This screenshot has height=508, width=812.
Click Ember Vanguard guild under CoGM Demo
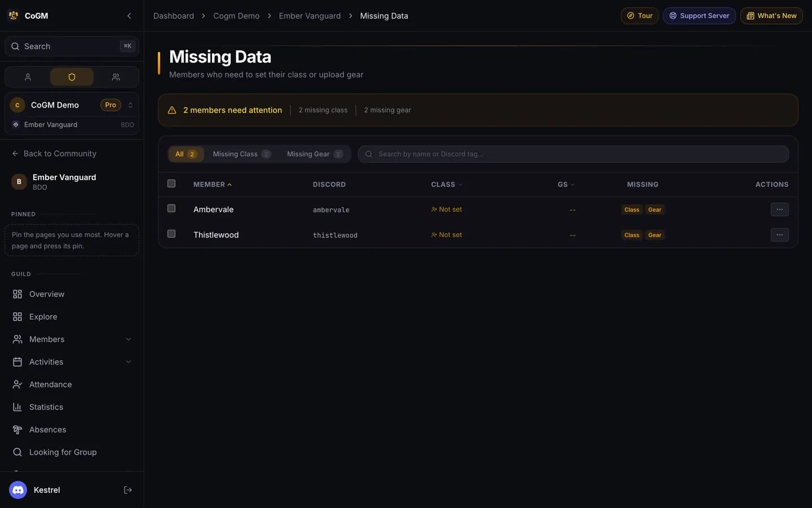coord(72,125)
